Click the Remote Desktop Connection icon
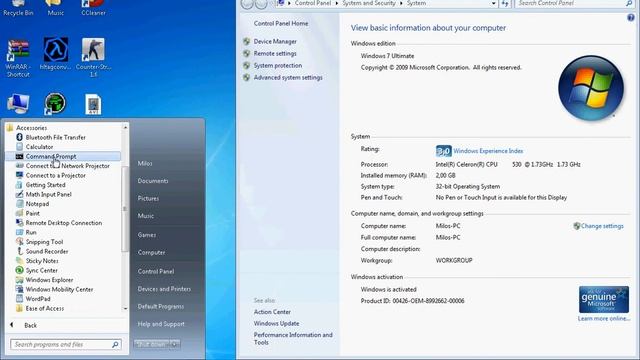640x360 pixels. coord(19,223)
